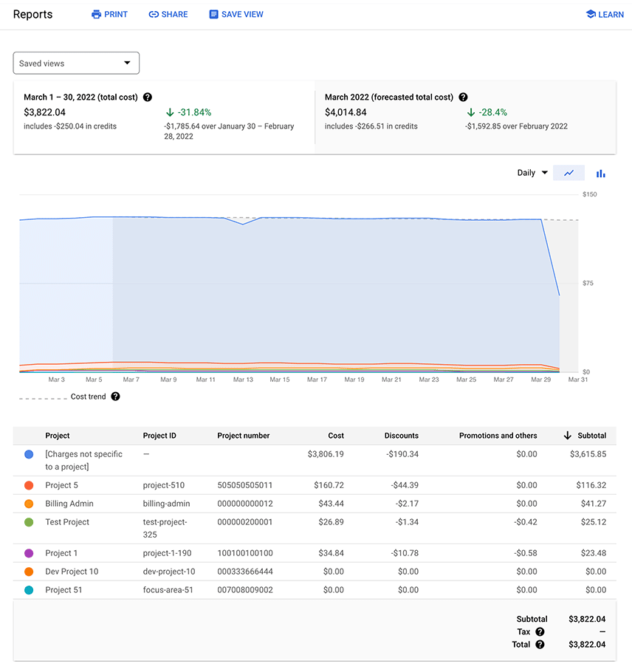Click the $3,615.85 subtotal value

point(588,454)
